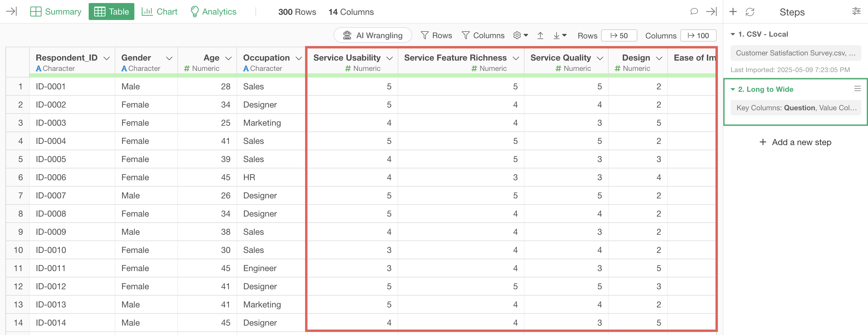Open the Analytics view
This screenshot has width=868, height=335.
coord(213,12)
